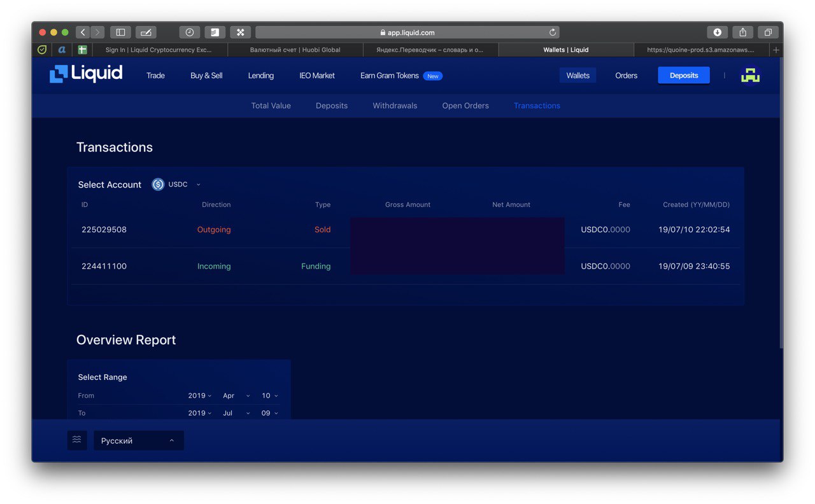Click the blue 'a' pinned tab
The height and width of the screenshot is (504, 815).
pos(62,50)
